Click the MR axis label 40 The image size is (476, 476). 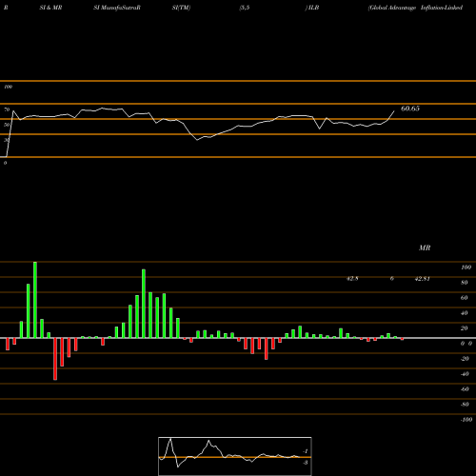point(465,313)
